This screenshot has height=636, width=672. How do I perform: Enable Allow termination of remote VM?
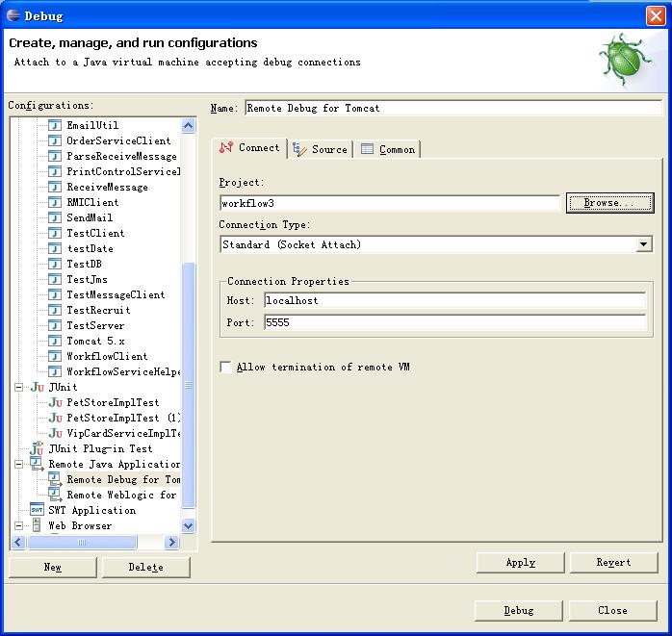pos(226,367)
